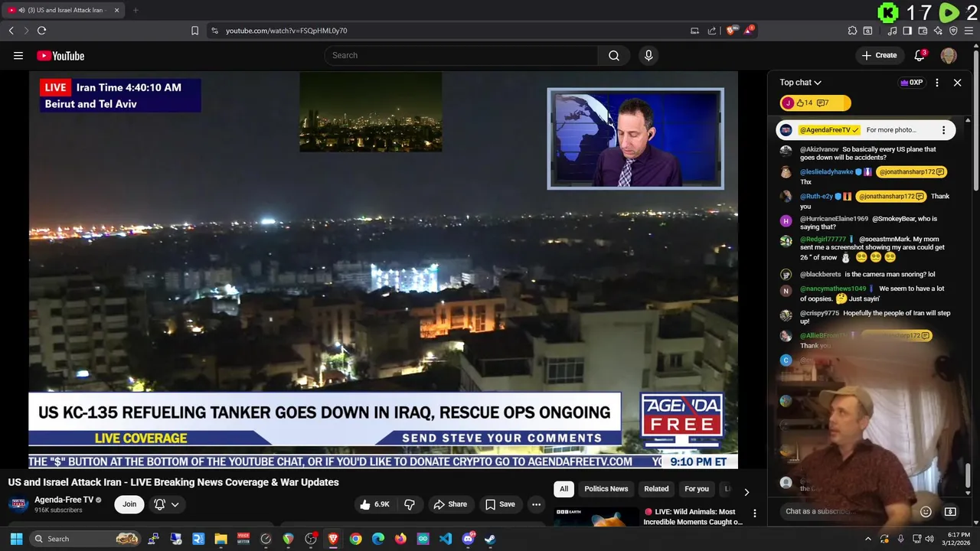
Task: Open the Wild Animals live video thumbnail
Action: coord(596,517)
